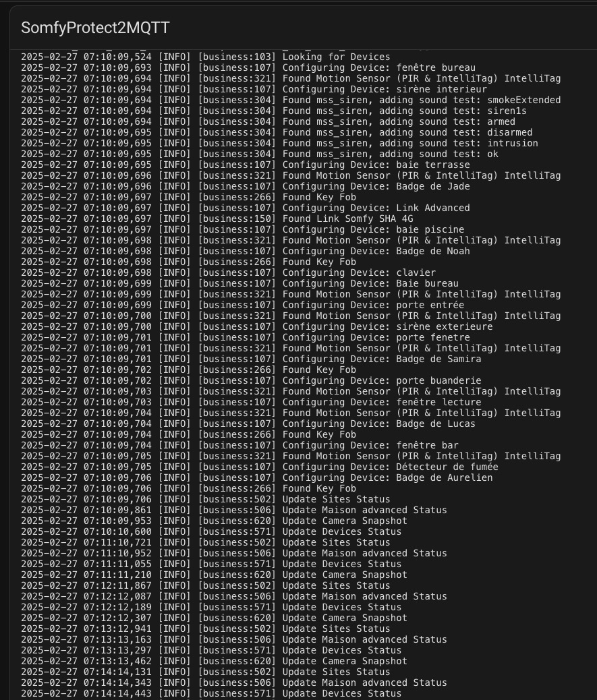Click "Found Link Somfy SHA 4G" line
Image resolution: width=597 pixels, height=700 pixels.
pos(217,218)
